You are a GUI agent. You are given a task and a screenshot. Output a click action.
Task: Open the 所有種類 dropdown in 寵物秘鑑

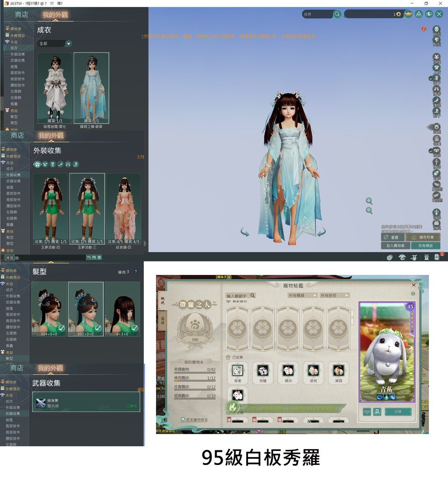pos(302,295)
